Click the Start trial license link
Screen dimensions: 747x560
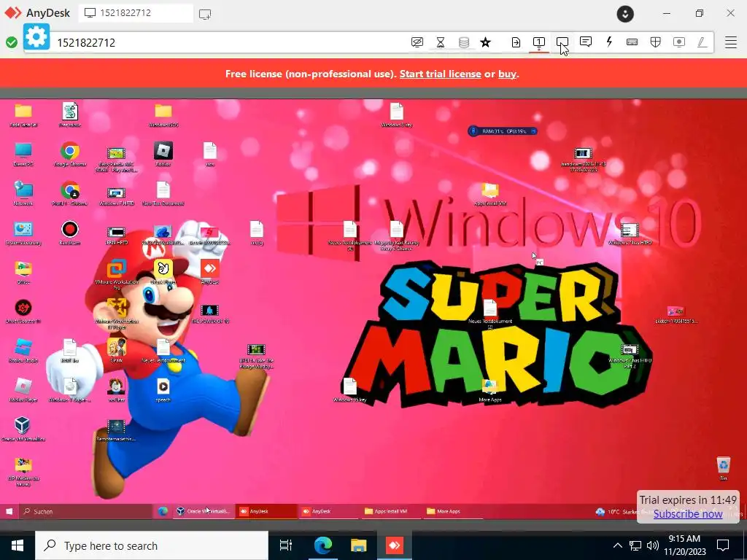pos(440,74)
